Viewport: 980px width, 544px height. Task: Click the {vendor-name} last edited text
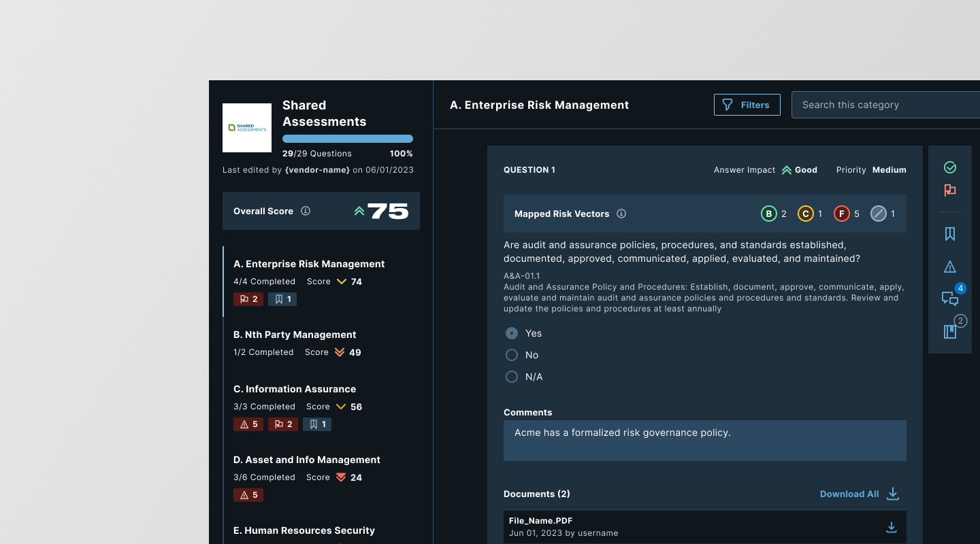pos(317,170)
